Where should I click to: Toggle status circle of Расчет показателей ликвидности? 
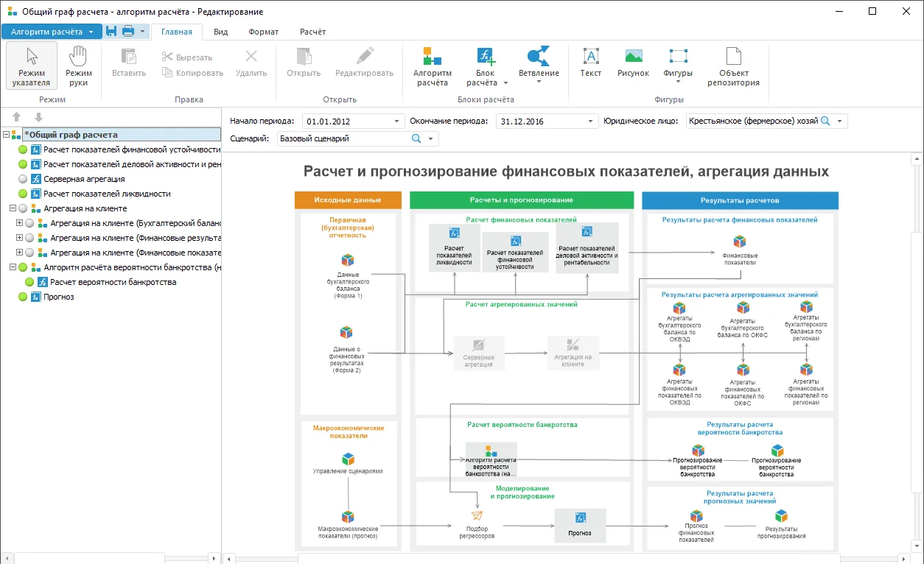23,194
